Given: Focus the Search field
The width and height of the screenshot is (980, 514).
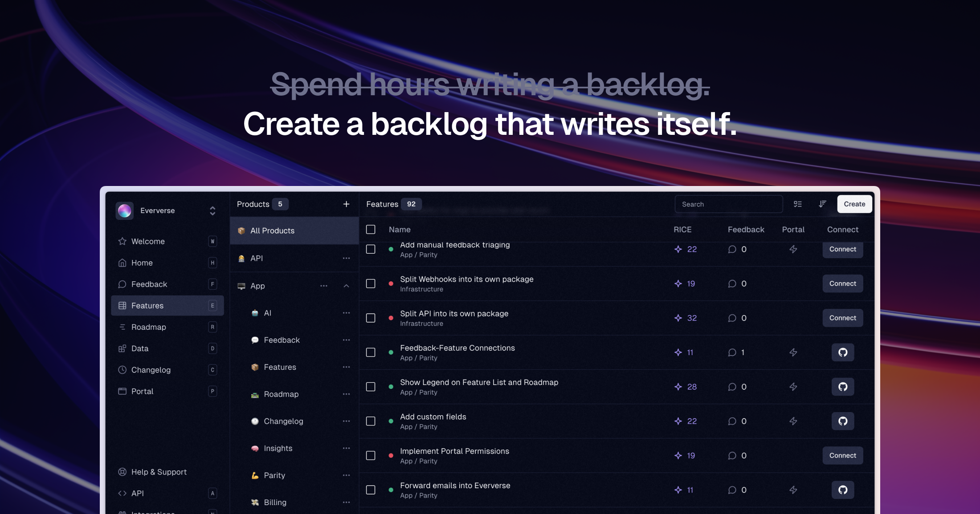Looking at the screenshot, I should (x=728, y=204).
